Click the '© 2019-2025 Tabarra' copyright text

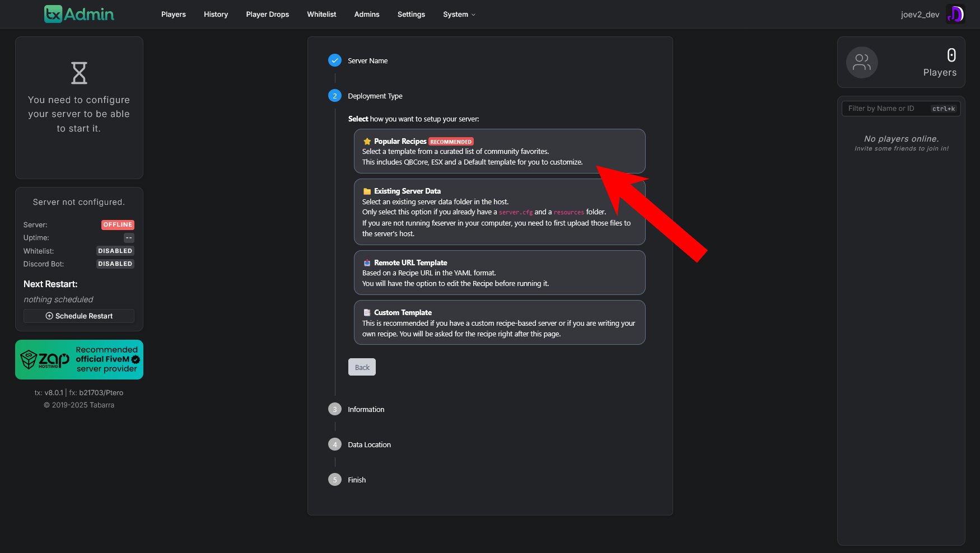[x=79, y=405]
